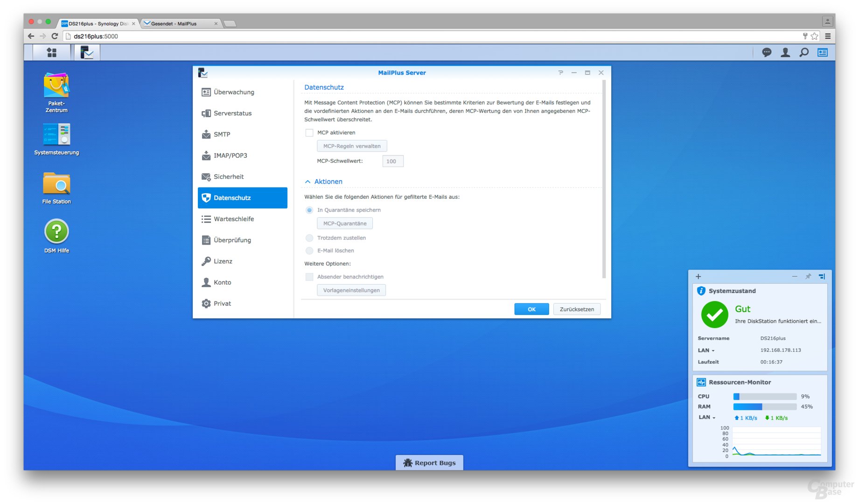Click the widget panel dock icon
This screenshot has width=859, height=504.
coord(822,276)
